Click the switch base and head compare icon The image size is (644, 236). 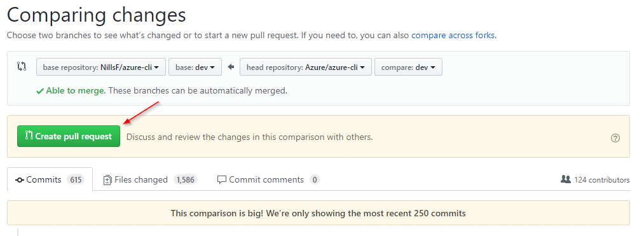(22, 66)
